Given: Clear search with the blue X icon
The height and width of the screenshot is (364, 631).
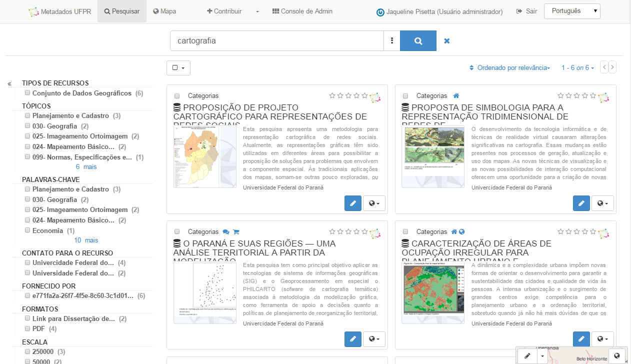Looking at the screenshot, I should (447, 41).
